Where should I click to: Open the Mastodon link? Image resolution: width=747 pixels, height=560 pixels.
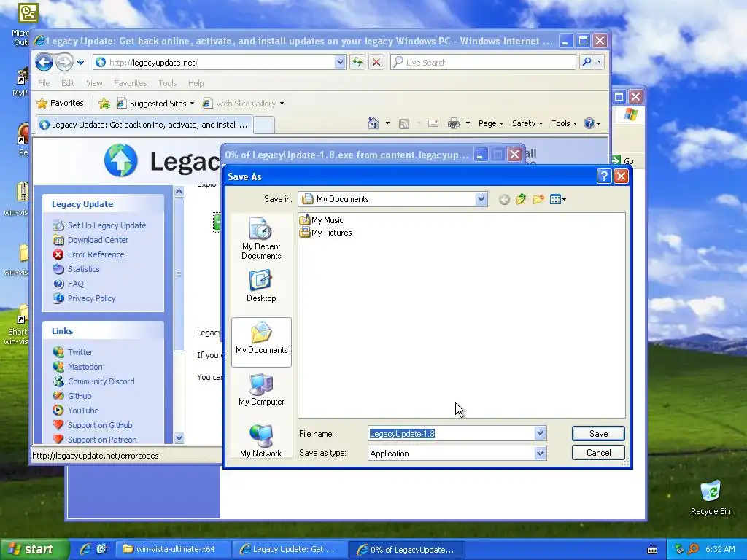coord(85,367)
